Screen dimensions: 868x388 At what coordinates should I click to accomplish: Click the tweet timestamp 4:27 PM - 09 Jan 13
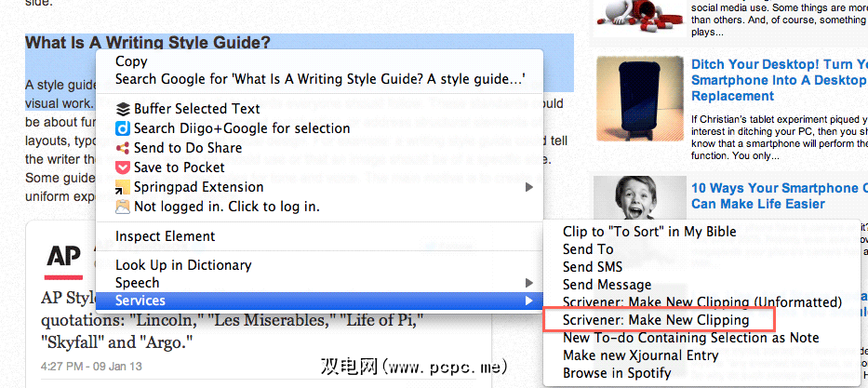[91, 367]
